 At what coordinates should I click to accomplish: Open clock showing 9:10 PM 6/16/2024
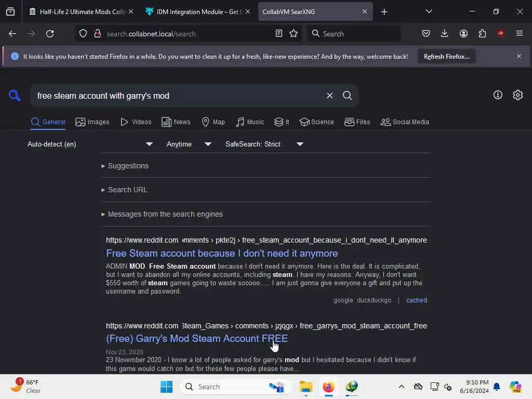[474, 387]
